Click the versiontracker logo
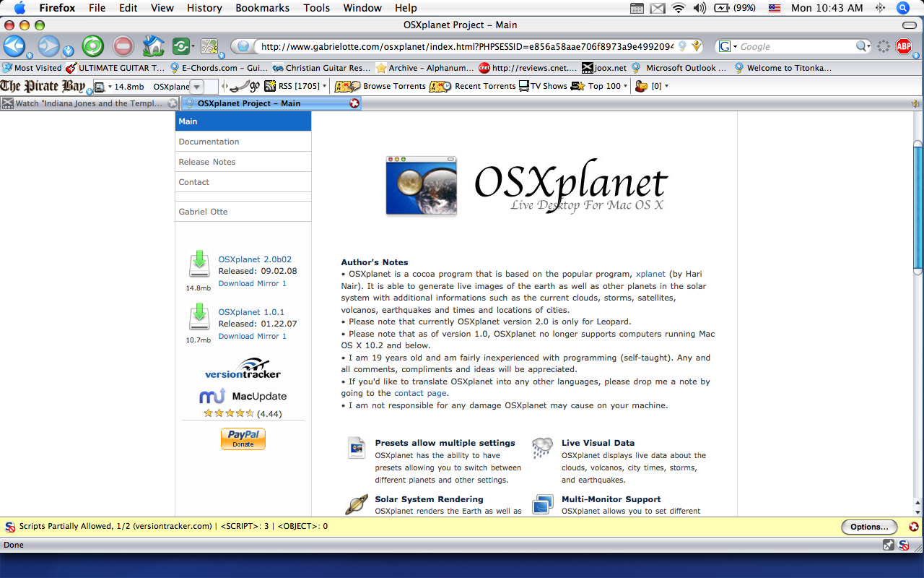The height and width of the screenshot is (578, 924). [x=243, y=368]
